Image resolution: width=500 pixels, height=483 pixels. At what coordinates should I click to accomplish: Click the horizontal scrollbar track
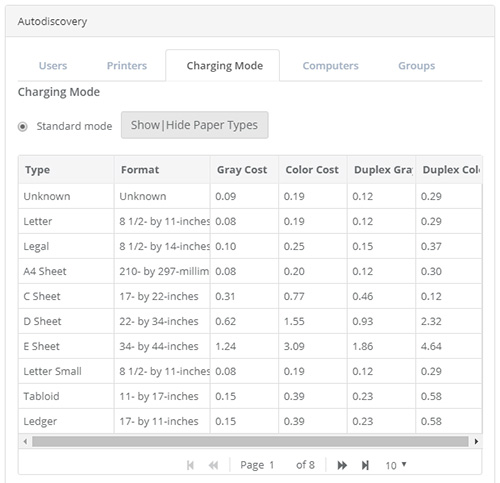(250, 441)
